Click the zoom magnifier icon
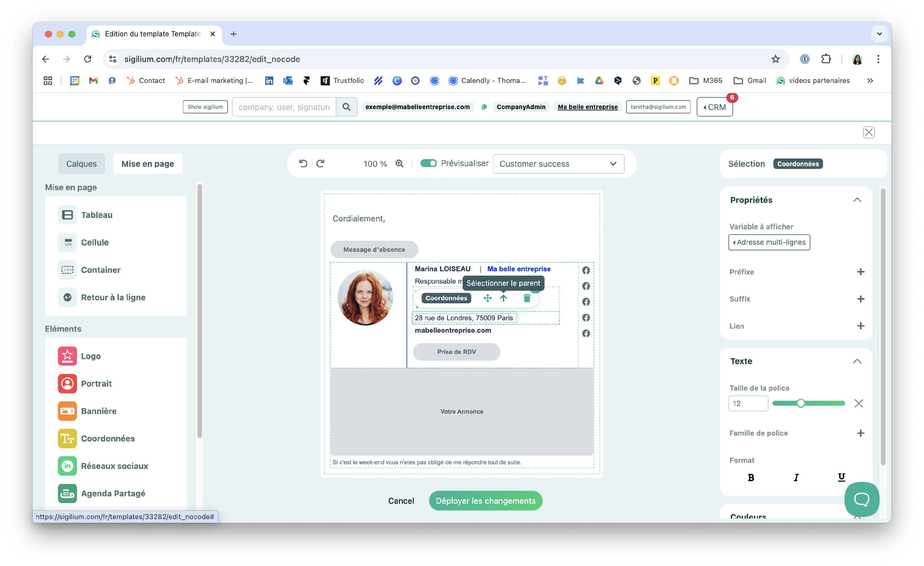924x566 pixels. point(399,164)
